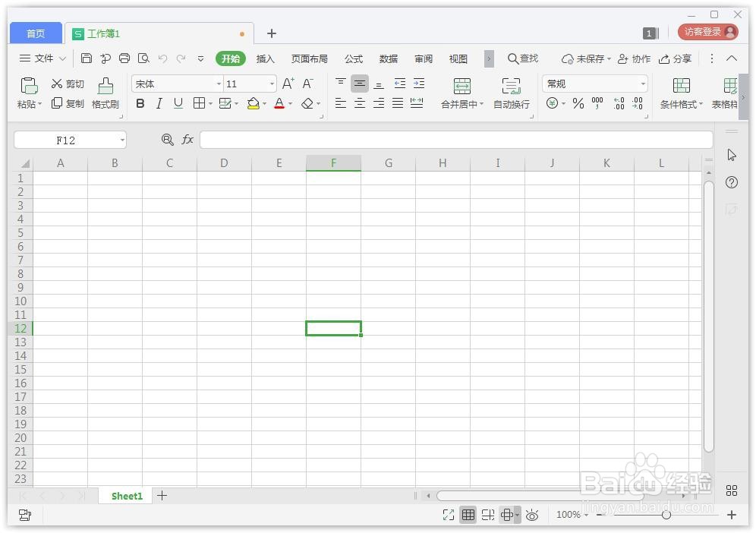Viewport: 756px width, 533px height.
Task: Align text to bottom
Action: click(379, 84)
